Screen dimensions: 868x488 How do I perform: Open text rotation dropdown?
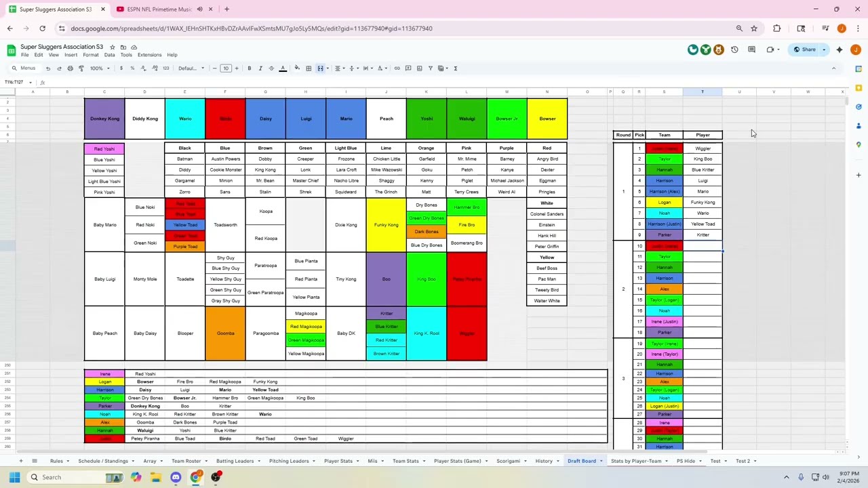[x=382, y=68]
